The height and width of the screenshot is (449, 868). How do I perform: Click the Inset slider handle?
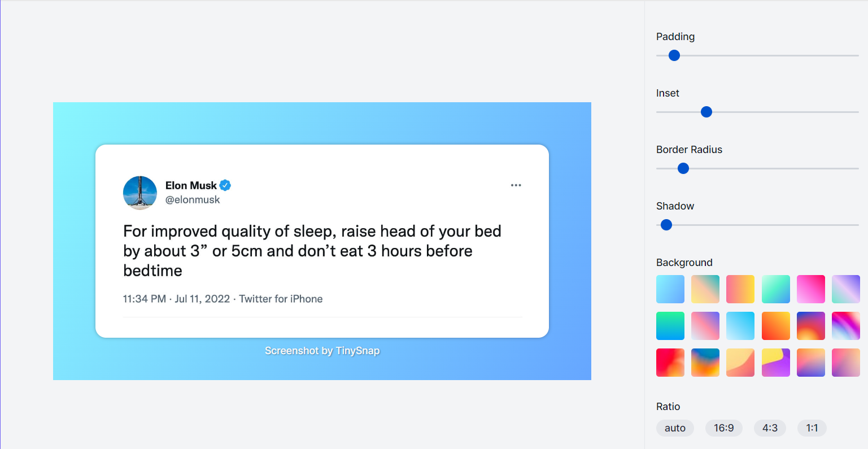tap(706, 112)
